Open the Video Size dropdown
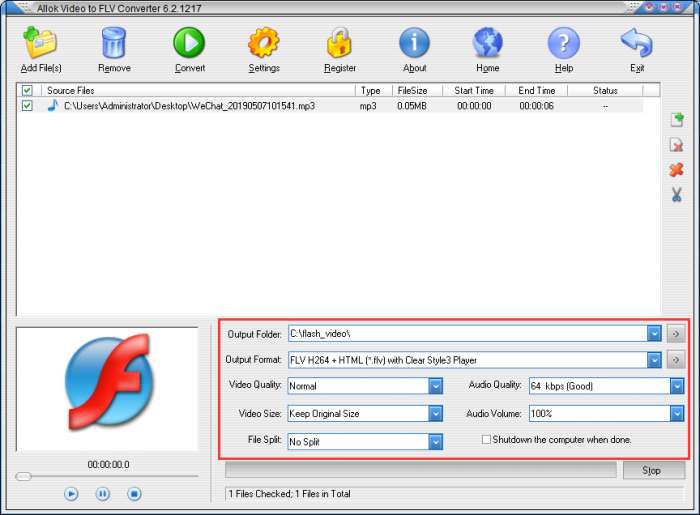This screenshot has height=515, width=700. pyautogui.click(x=435, y=414)
